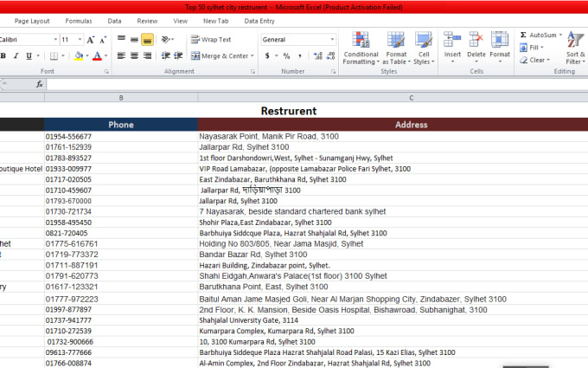
Task: Open Conditional Formatting menu
Action: [361, 48]
